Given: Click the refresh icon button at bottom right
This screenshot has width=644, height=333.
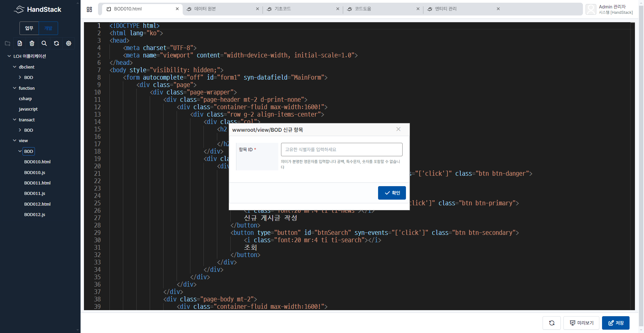Looking at the screenshot, I should (552, 323).
